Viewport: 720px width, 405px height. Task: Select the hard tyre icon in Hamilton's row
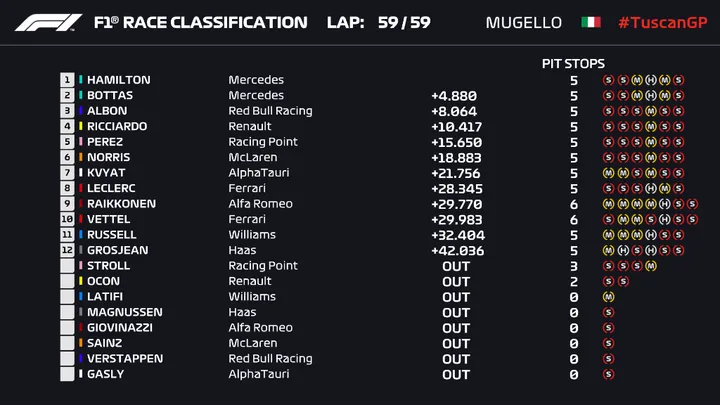(651, 80)
